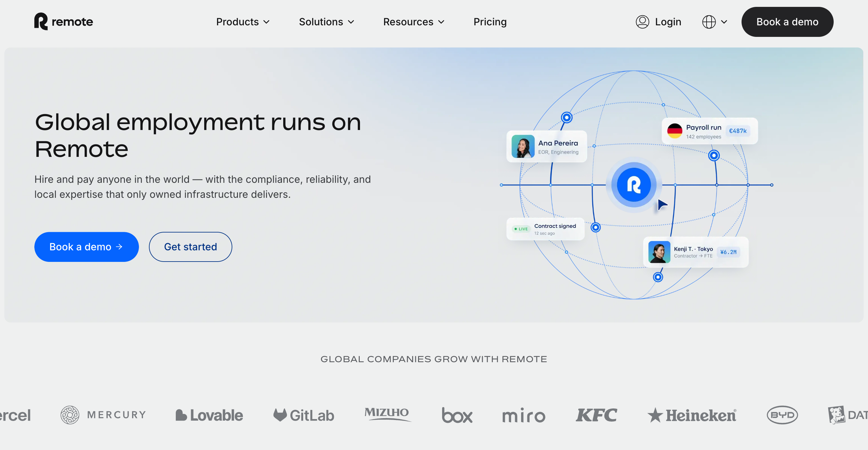Image resolution: width=868 pixels, height=450 pixels.
Task: Click the 142 employees text
Action: (x=703, y=137)
